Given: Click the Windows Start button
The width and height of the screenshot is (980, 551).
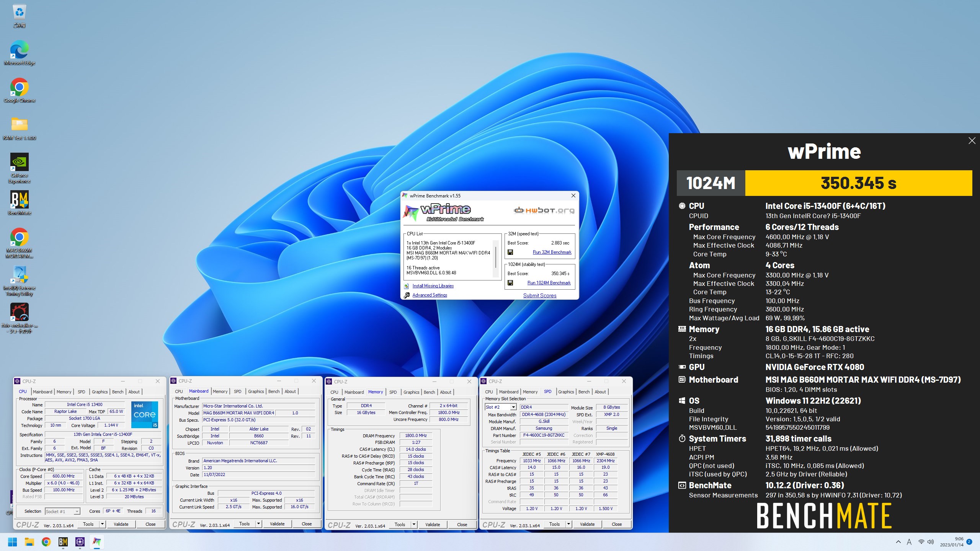Looking at the screenshot, I should pyautogui.click(x=12, y=542).
